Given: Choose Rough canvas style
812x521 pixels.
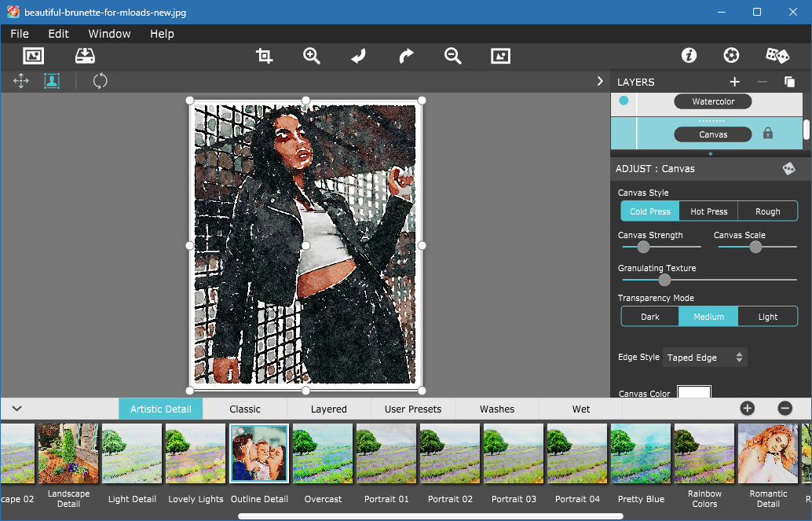Looking at the screenshot, I should pyautogui.click(x=767, y=211).
